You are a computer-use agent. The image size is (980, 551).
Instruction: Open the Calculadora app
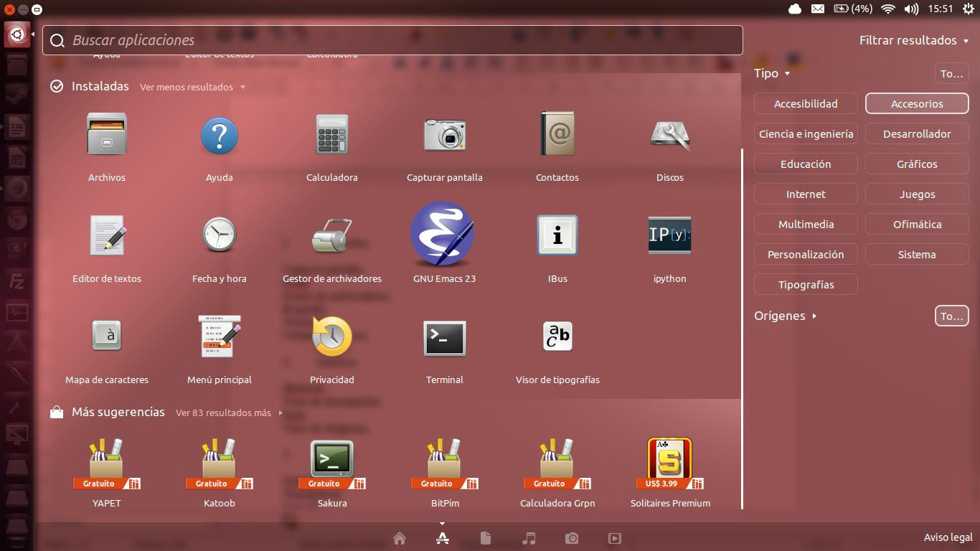(x=331, y=136)
